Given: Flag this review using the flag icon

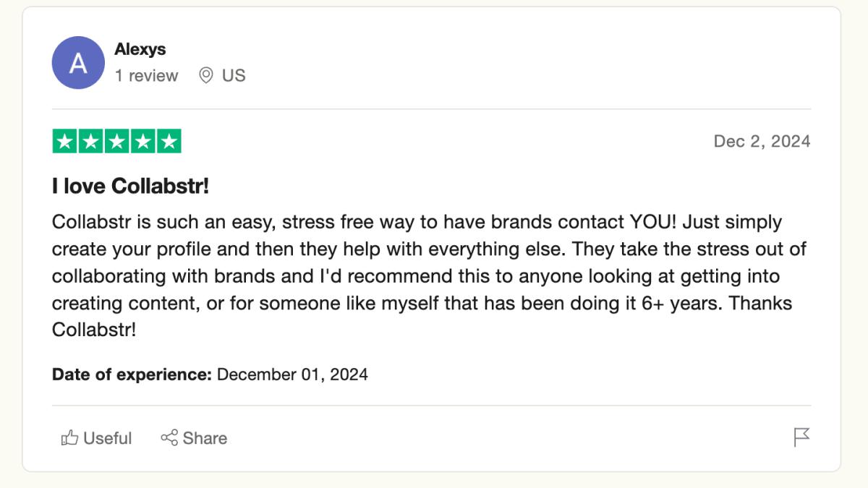Looking at the screenshot, I should pos(801,437).
